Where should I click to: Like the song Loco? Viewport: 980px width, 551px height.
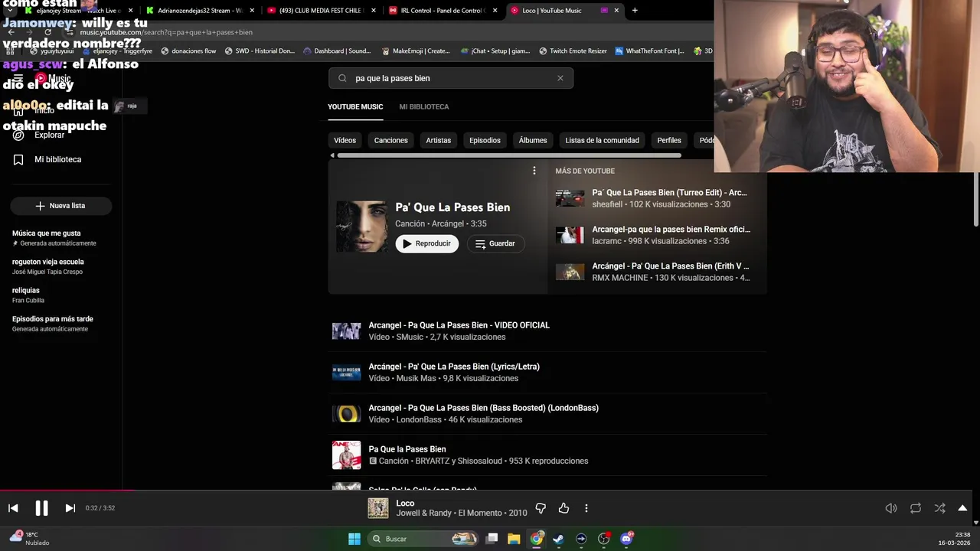click(x=563, y=508)
